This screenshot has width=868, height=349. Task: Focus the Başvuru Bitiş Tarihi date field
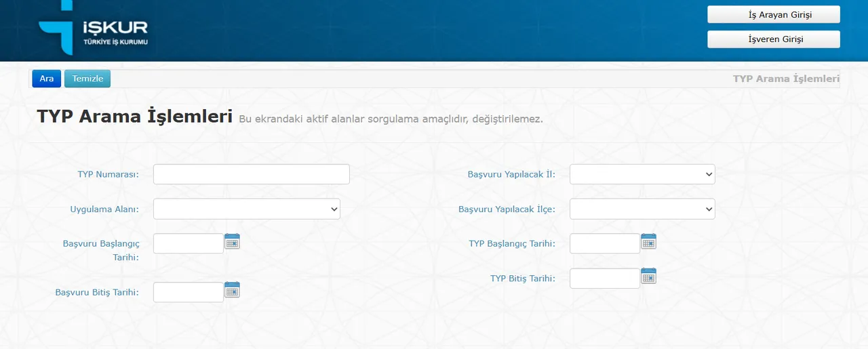pos(189,292)
